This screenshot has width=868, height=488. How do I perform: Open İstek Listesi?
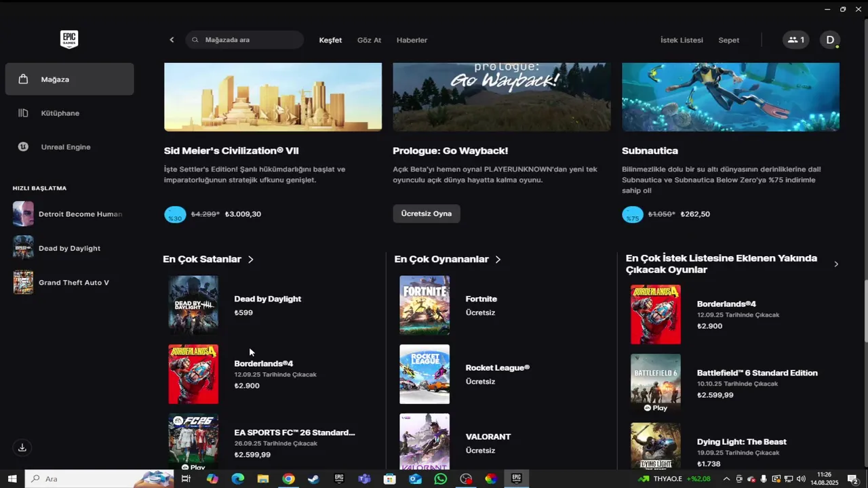click(x=682, y=40)
